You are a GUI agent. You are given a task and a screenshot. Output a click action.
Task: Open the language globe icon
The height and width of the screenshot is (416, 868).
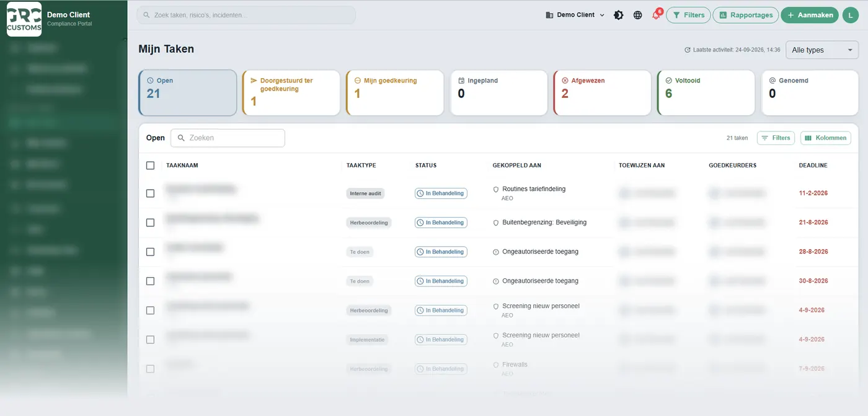coord(637,15)
